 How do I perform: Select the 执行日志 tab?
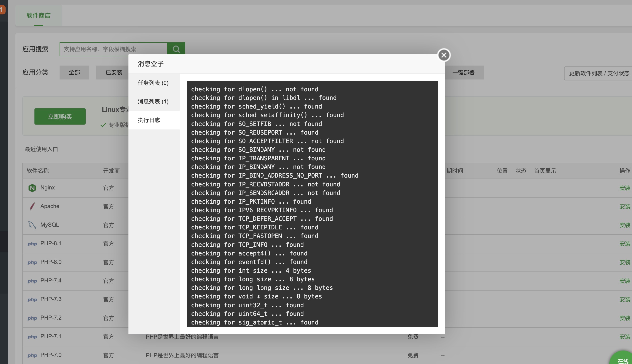point(149,120)
